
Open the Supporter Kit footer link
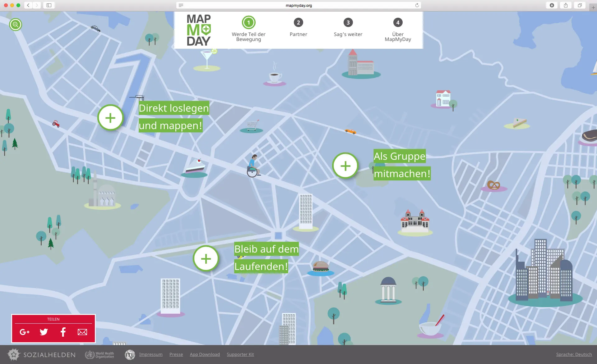click(240, 354)
